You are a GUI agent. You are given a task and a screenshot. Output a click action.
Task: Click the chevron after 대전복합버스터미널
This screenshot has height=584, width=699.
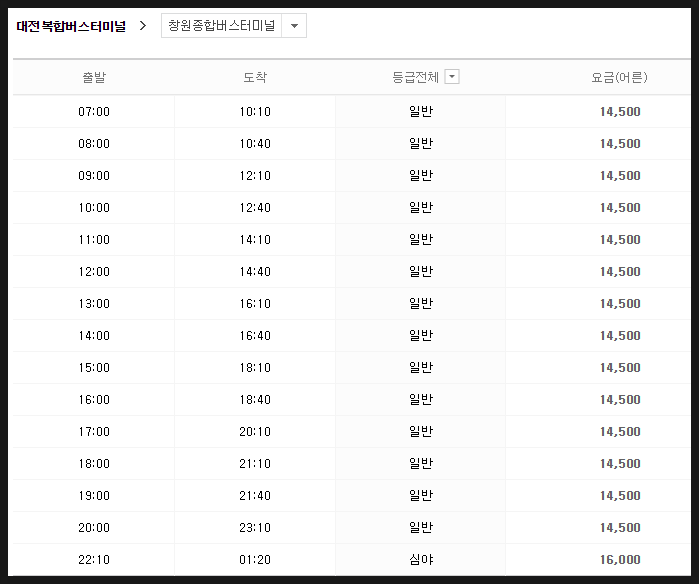click(143, 26)
